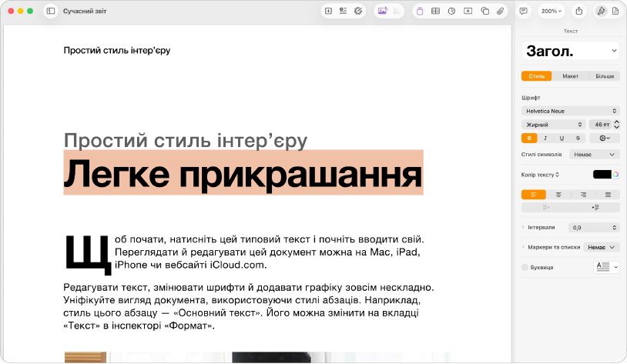The width and height of the screenshot is (627, 364).
Task: Click the Текст label in the inspector
Action: coord(571,31)
